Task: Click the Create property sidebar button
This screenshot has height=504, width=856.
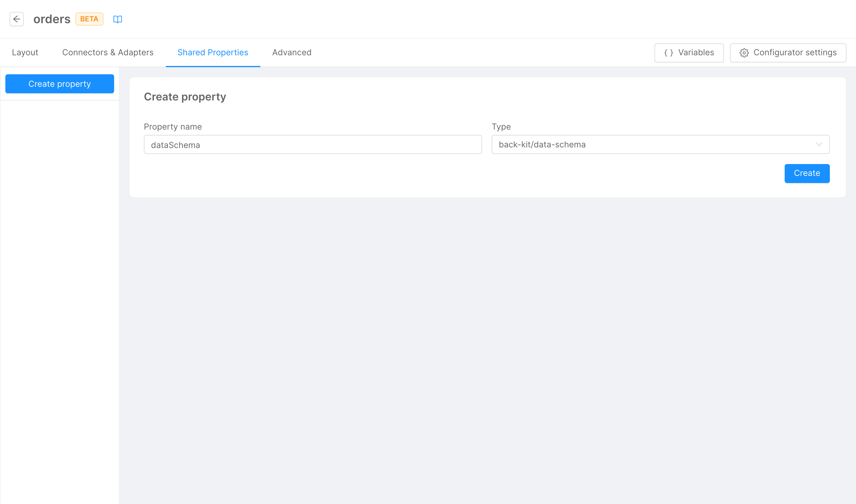Action: pos(59,84)
